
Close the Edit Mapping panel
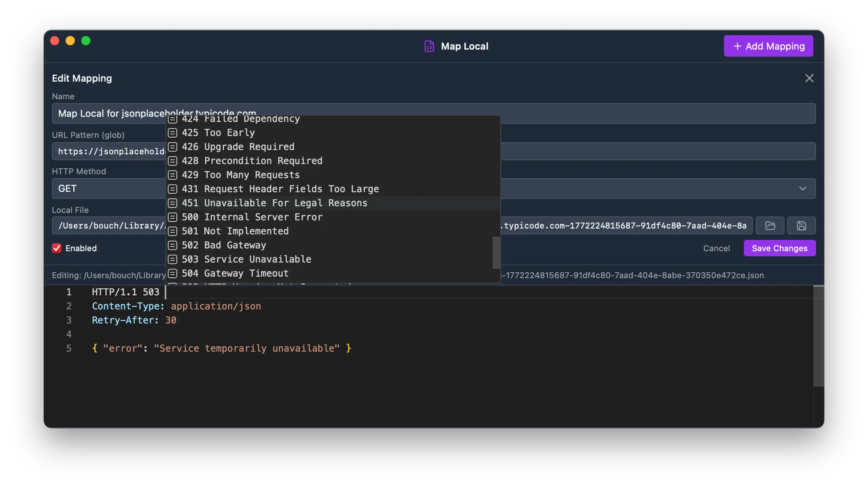point(809,78)
